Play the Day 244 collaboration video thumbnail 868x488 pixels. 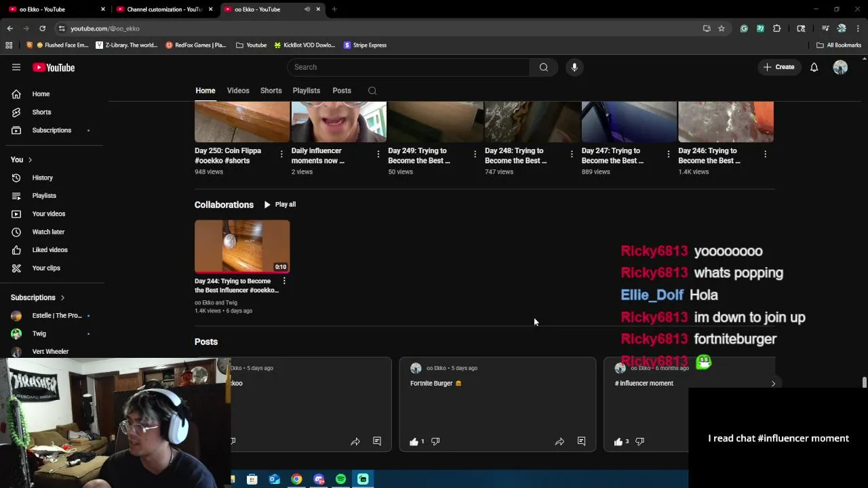pyautogui.click(x=242, y=246)
